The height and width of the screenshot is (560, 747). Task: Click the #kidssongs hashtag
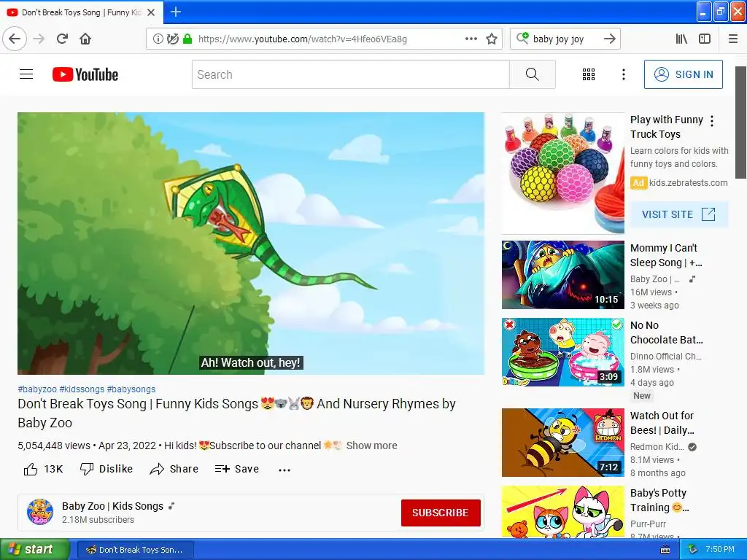tap(82, 389)
